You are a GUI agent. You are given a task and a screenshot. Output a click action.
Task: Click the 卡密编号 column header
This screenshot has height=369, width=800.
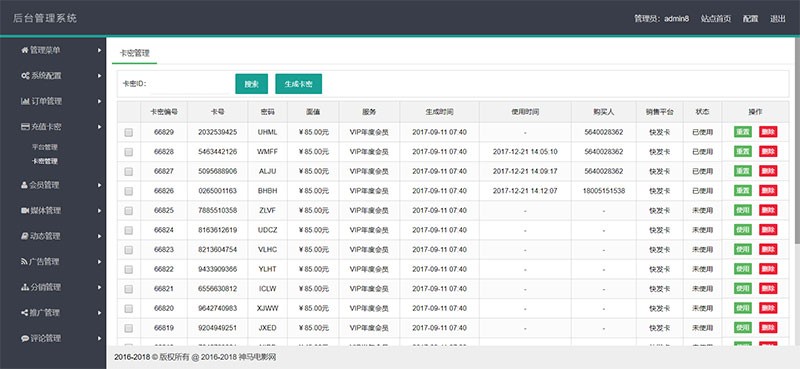164,112
